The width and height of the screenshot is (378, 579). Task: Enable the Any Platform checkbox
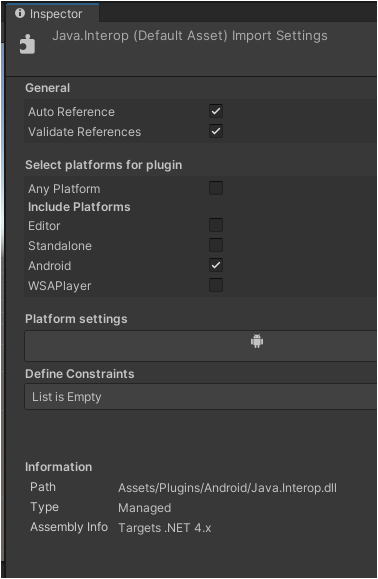tap(216, 188)
